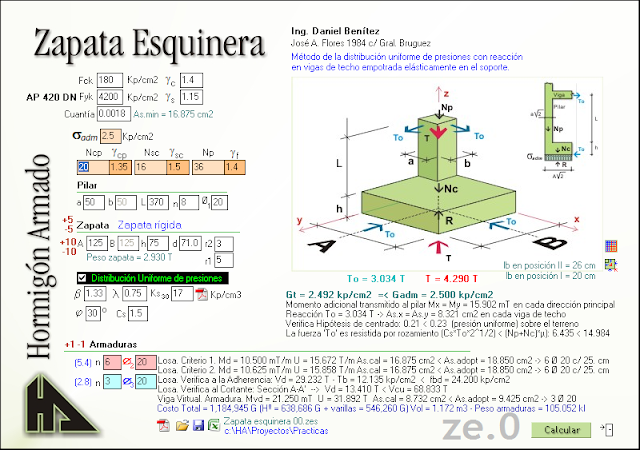Click the γsc field showing 1.5
This screenshot has width=640, height=450.
pyautogui.click(x=178, y=167)
